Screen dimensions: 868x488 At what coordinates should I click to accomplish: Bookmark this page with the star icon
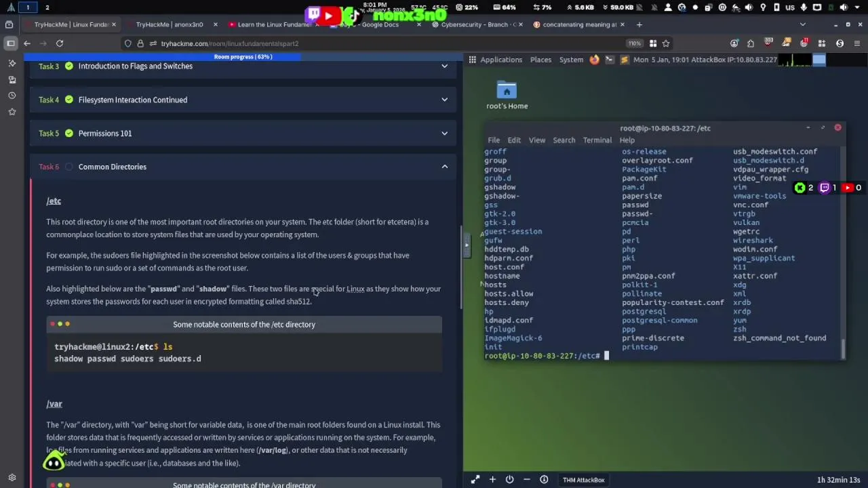pyautogui.click(x=666, y=43)
